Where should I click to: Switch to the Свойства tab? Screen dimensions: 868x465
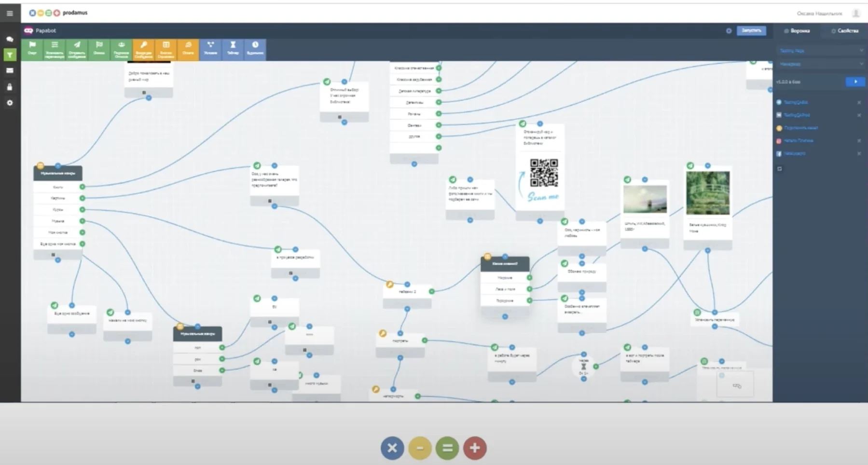pos(845,31)
